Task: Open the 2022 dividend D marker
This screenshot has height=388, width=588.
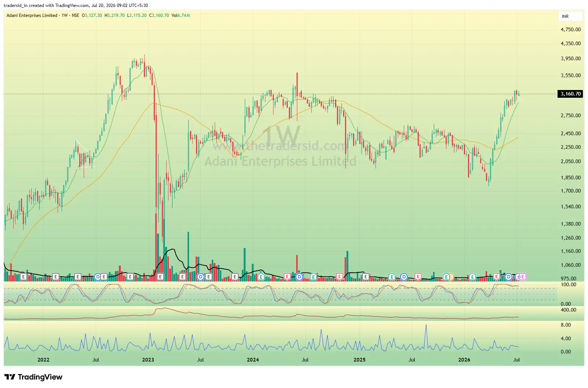Action: (98, 277)
